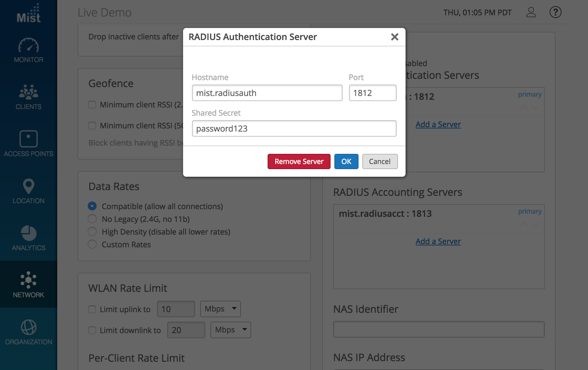Viewport: 588px width, 370px height.
Task: Open the Monitor dashboard icon
Action: click(x=29, y=45)
